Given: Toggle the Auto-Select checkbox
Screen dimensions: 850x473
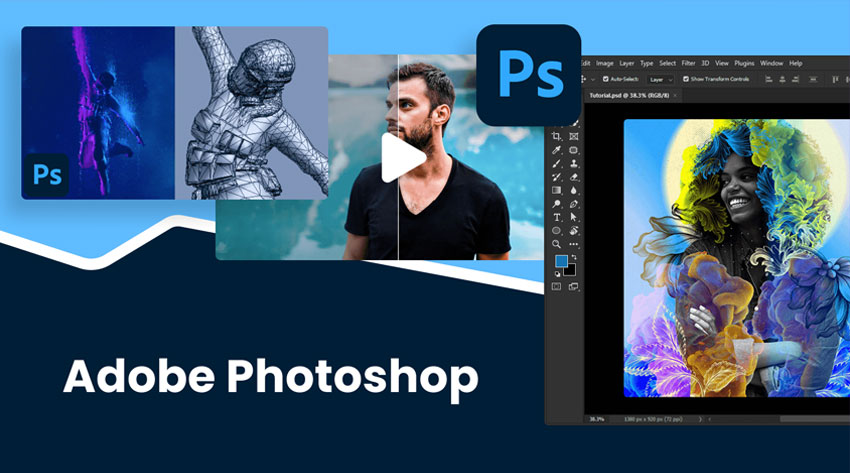Looking at the screenshot, I should tap(606, 79).
